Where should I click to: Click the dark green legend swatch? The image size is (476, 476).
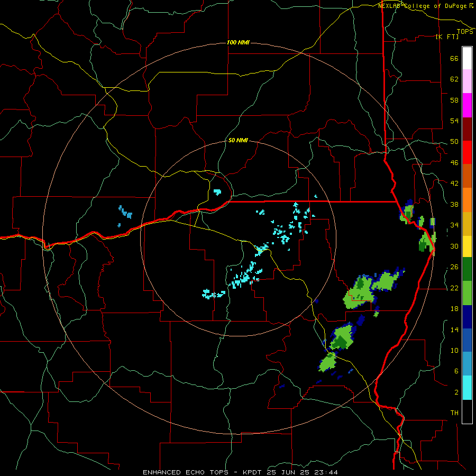(467, 269)
